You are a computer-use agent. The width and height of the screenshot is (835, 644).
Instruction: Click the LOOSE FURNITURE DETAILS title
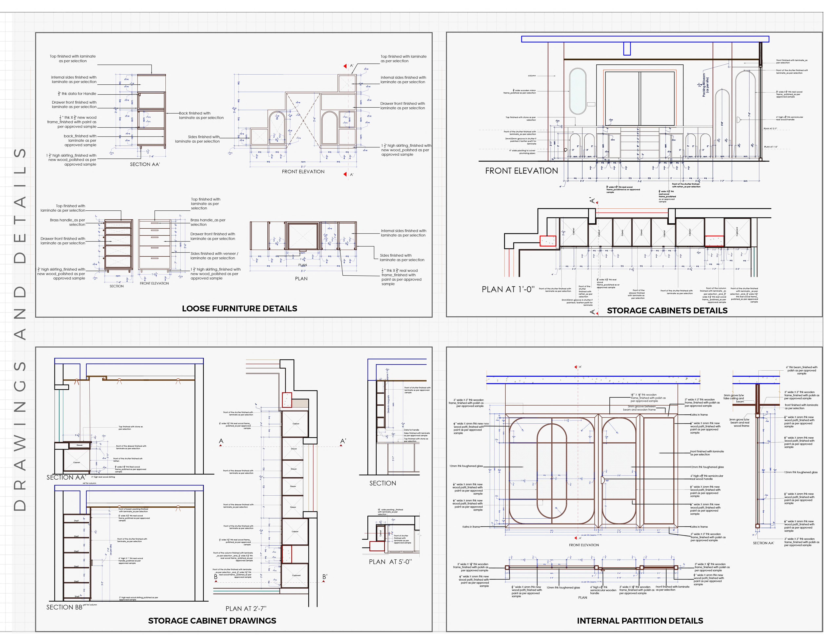pyautogui.click(x=239, y=308)
